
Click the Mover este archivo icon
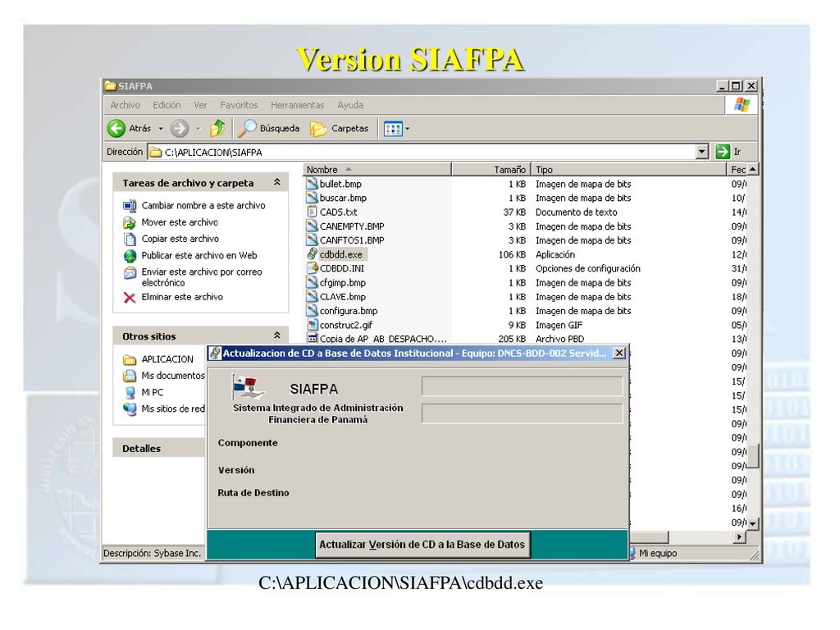pyautogui.click(x=130, y=222)
